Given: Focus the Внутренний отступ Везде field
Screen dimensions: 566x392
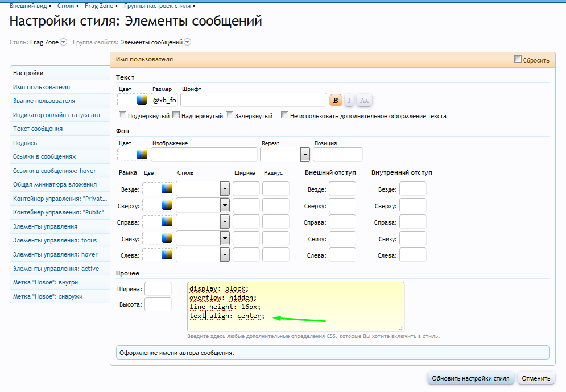Looking at the screenshot, I should pyautogui.click(x=413, y=189).
